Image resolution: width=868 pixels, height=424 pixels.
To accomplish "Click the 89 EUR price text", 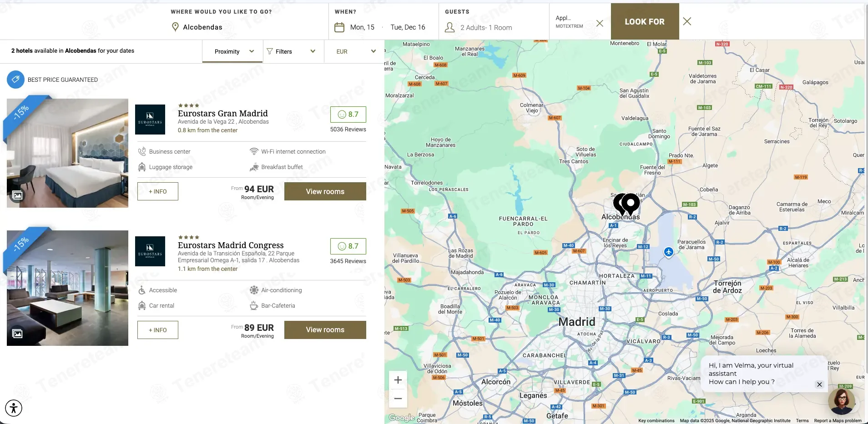I will tap(259, 328).
